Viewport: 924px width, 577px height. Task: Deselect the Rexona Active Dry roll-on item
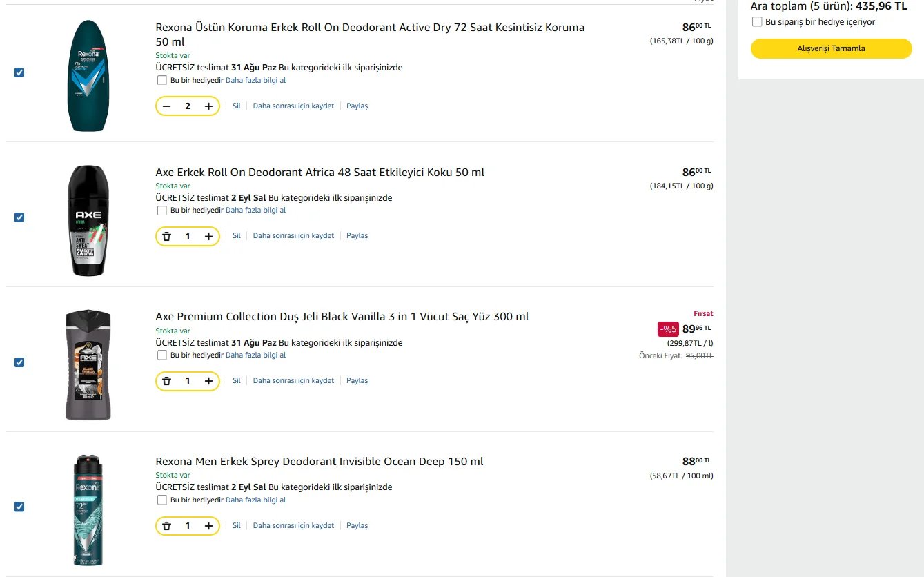19,72
